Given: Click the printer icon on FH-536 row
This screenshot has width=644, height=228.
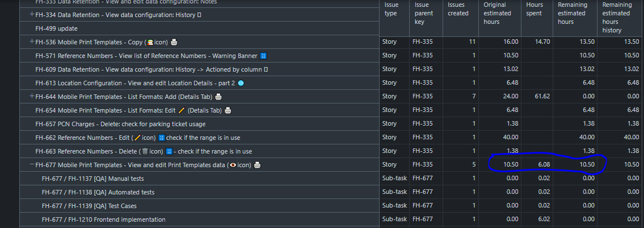Looking at the screenshot, I should tap(174, 42).
